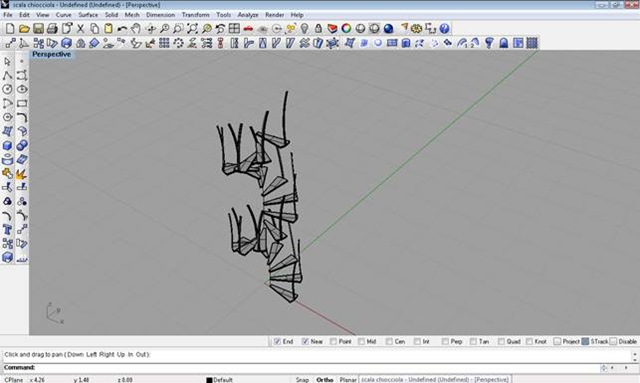Viewport: 640px width, 383px height.
Task: Open the Solid menu
Action: coord(111,15)
